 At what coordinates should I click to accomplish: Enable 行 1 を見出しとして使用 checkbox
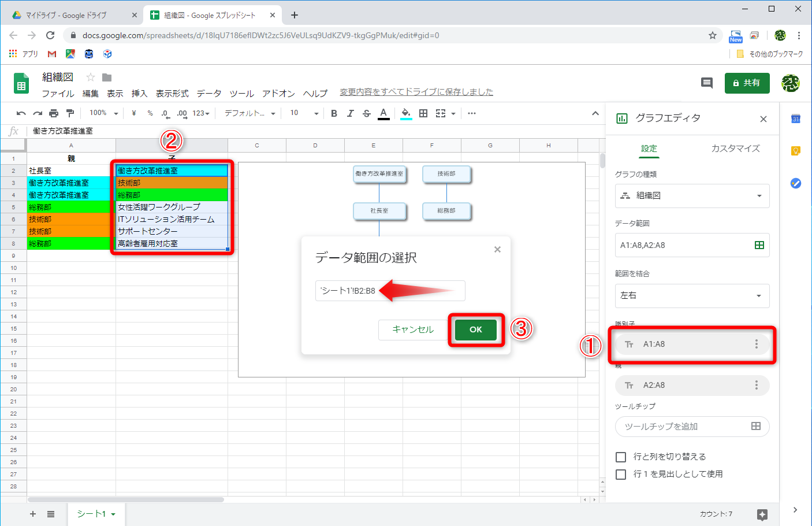(x=621, y=475)
